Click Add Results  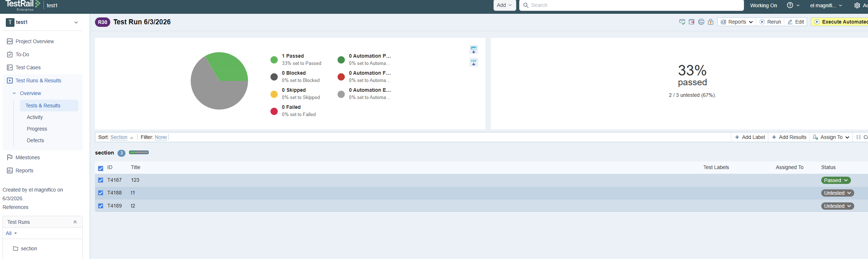(789, 137)
